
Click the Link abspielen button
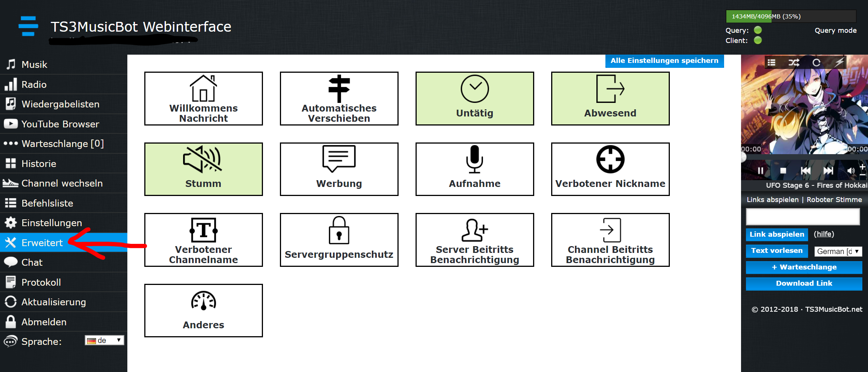777,234
